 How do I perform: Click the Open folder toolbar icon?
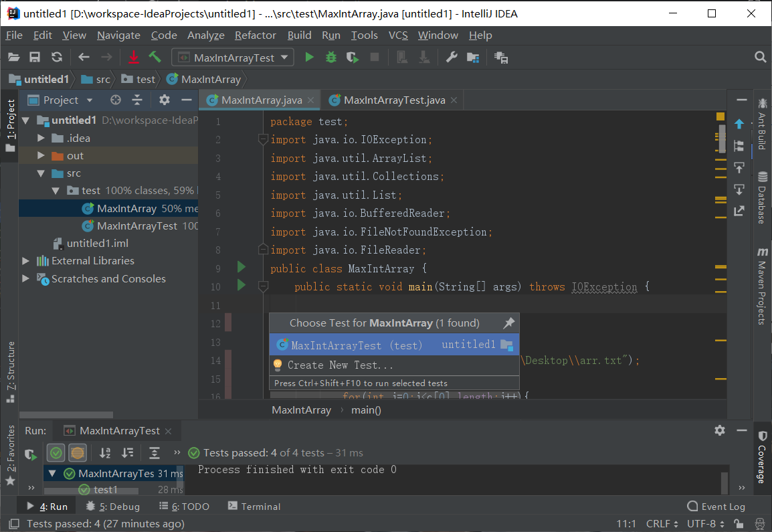(x=14, y=58)
